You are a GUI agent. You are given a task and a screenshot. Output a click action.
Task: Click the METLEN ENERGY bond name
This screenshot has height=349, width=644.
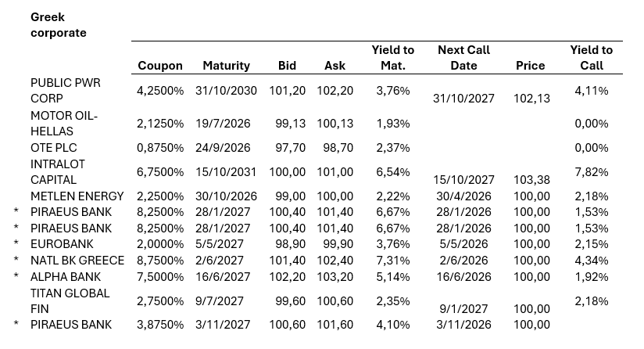coord(77,196)
